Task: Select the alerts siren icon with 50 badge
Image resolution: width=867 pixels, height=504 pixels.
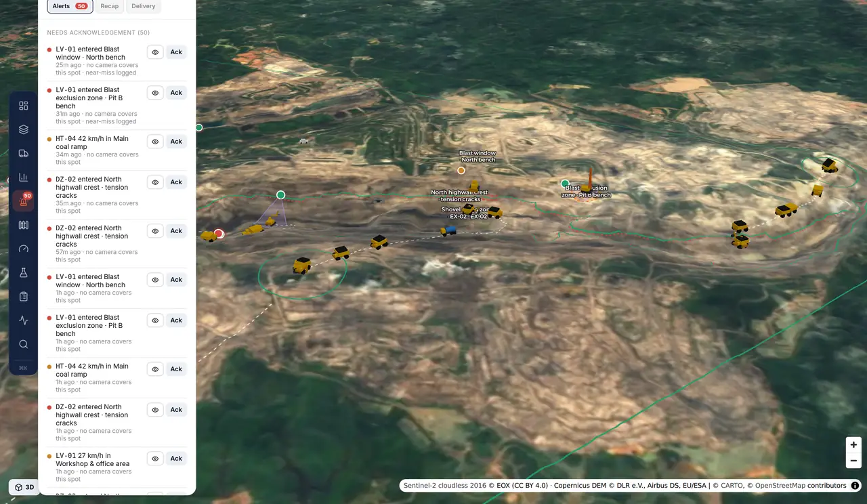Action: 24,201
